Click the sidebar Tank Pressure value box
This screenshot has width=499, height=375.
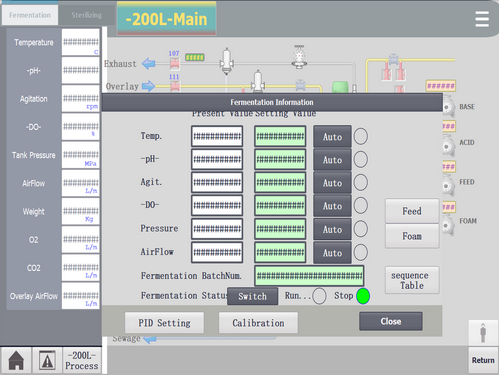81,155
